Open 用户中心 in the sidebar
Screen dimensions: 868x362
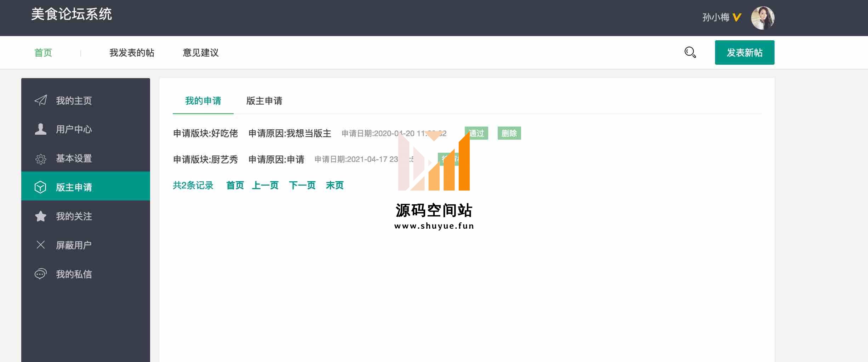coord(86,129)
